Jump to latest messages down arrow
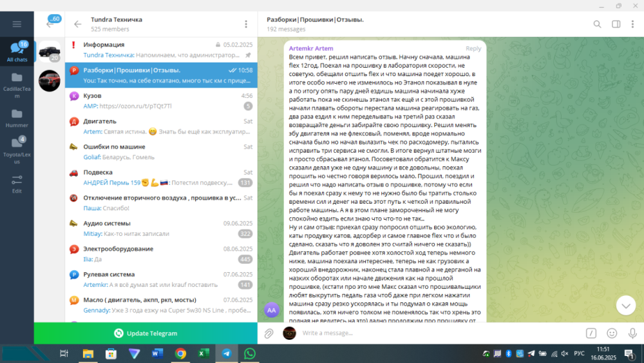The width and height of the screenshot is (644, 363). pyautogui.click(x=625, y=305)
